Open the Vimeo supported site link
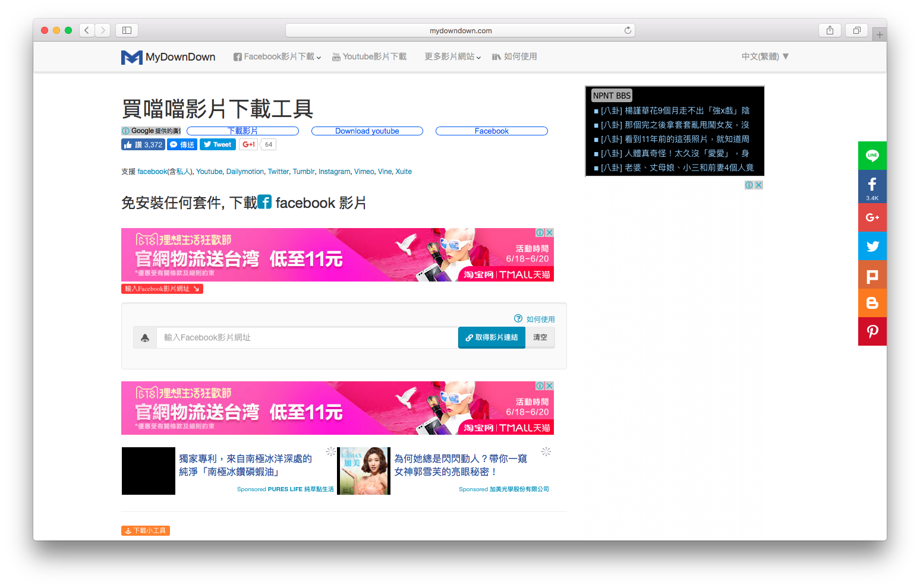Viewport: 920px width, 588px height. point(364,172)
